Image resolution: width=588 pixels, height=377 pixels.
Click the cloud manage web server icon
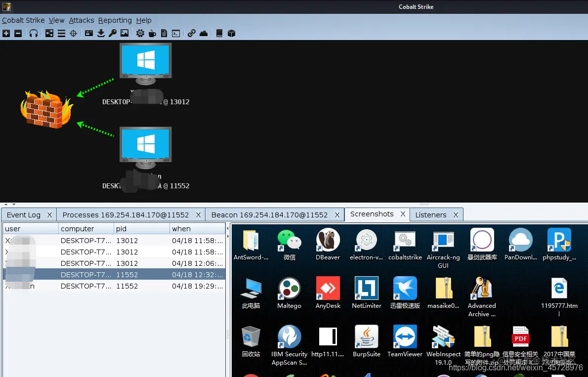(204, 34)
